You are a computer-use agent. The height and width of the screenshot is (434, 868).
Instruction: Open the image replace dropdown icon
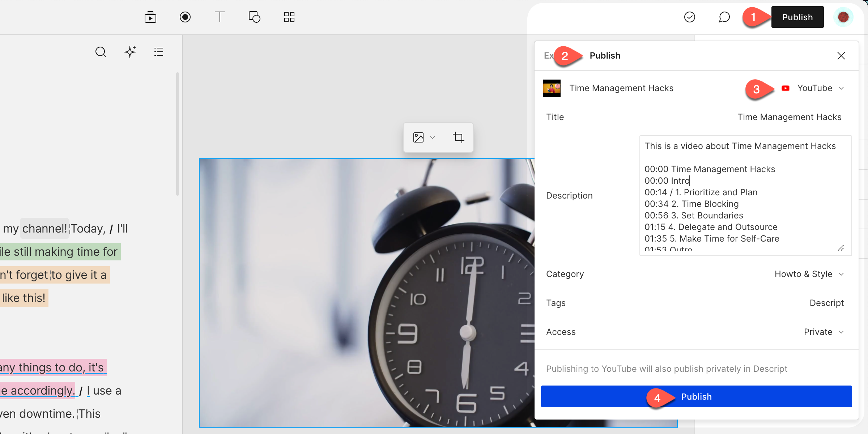(x=424, y=137)
